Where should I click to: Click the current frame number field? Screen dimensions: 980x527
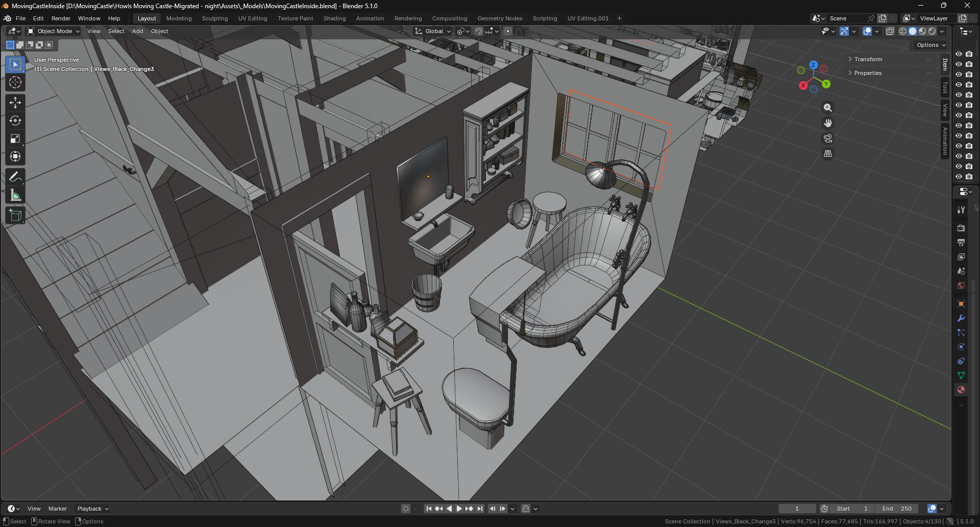(797, 509)
